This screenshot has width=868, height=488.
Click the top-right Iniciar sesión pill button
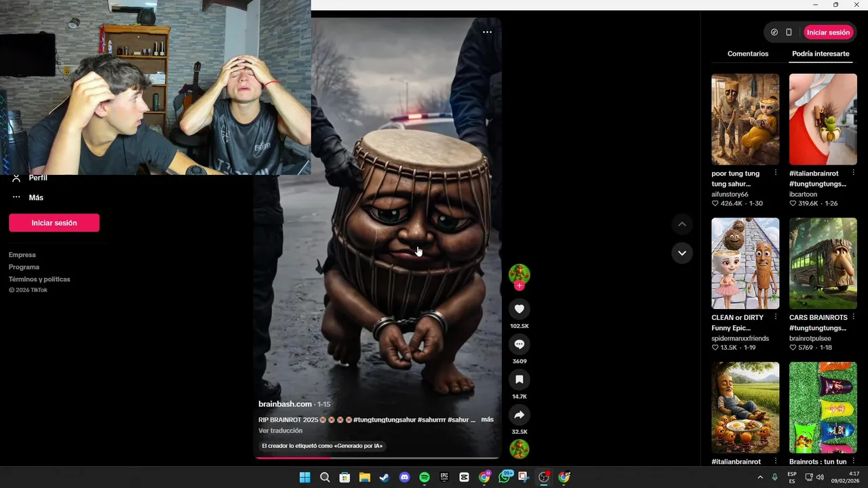(828, 32)
